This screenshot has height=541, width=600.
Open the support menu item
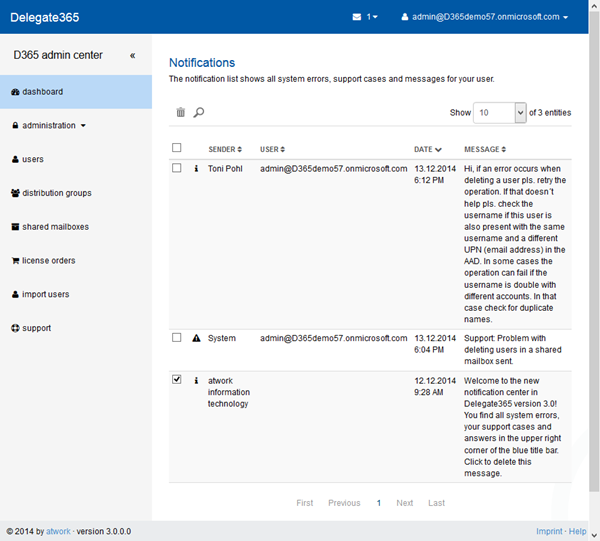coord(76,328)
